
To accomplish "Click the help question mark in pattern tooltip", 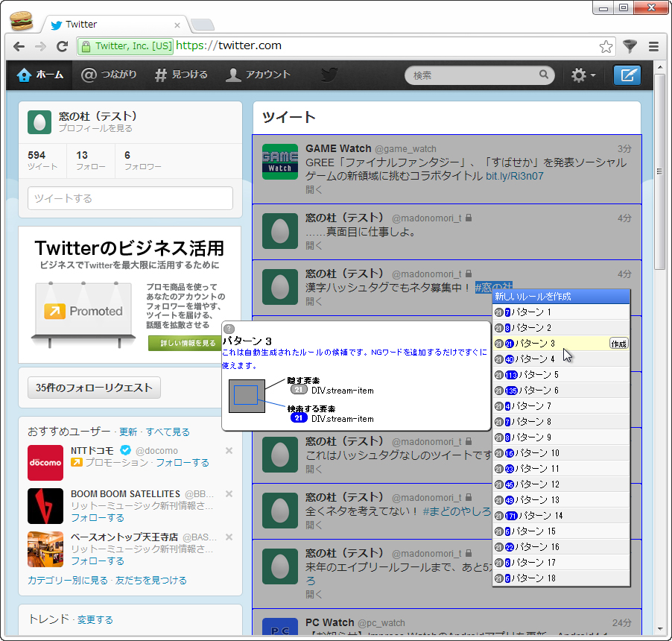I will pyautogui.click(x=229, y=329).
